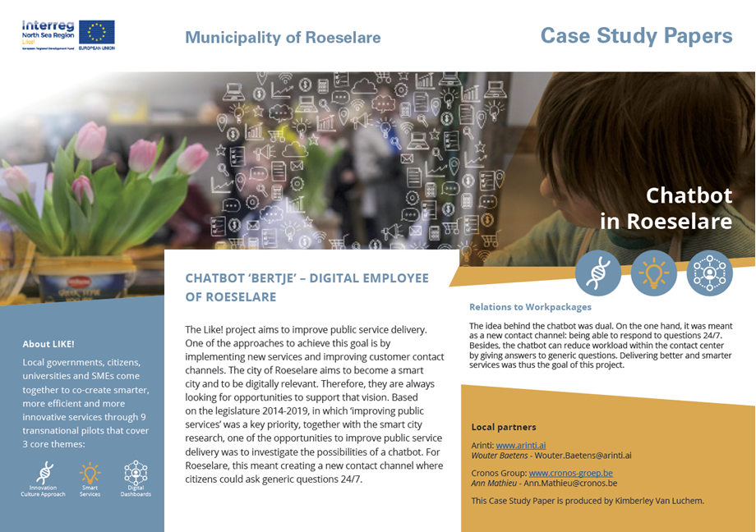The image size is (756, 532).
Task: Click the 'Innovation Culture Approach' label
Action: (x=43, y=491)
